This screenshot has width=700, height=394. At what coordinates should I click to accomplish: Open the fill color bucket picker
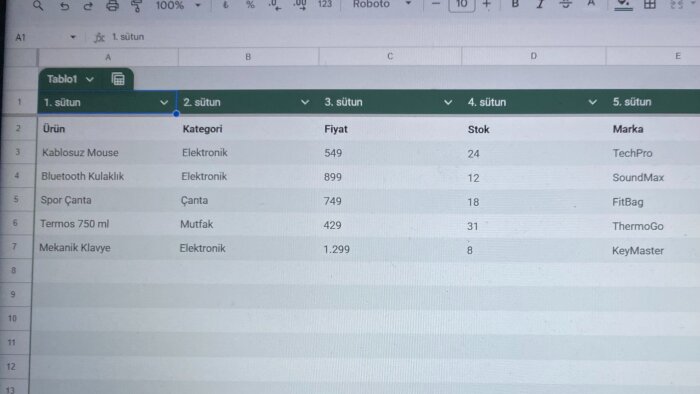(623, 5)
